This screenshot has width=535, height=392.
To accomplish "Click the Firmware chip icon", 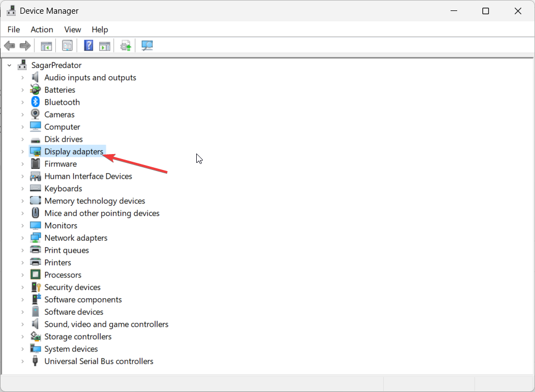I will click(x=35, y=164).
